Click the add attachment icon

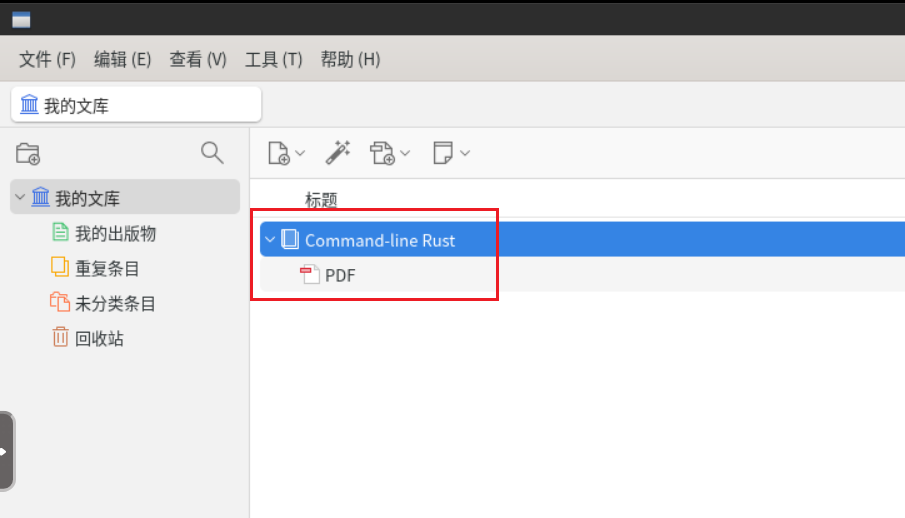[382, 153]
